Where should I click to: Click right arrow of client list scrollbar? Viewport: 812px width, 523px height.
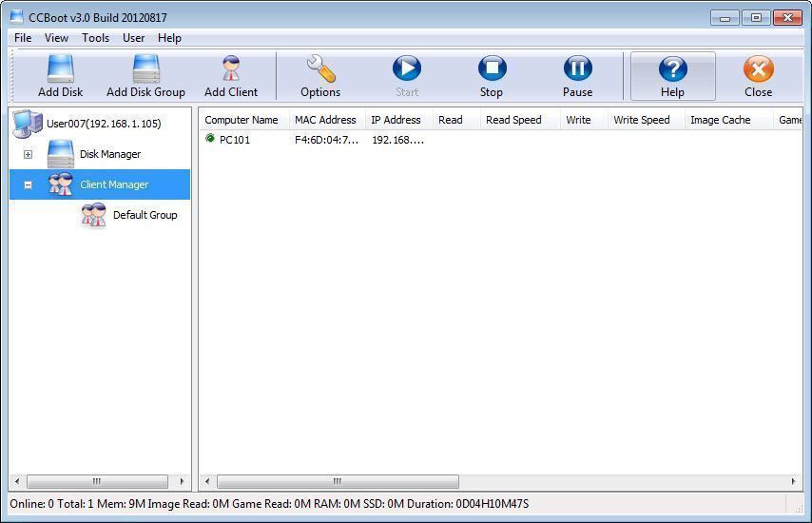coord(793,481)
